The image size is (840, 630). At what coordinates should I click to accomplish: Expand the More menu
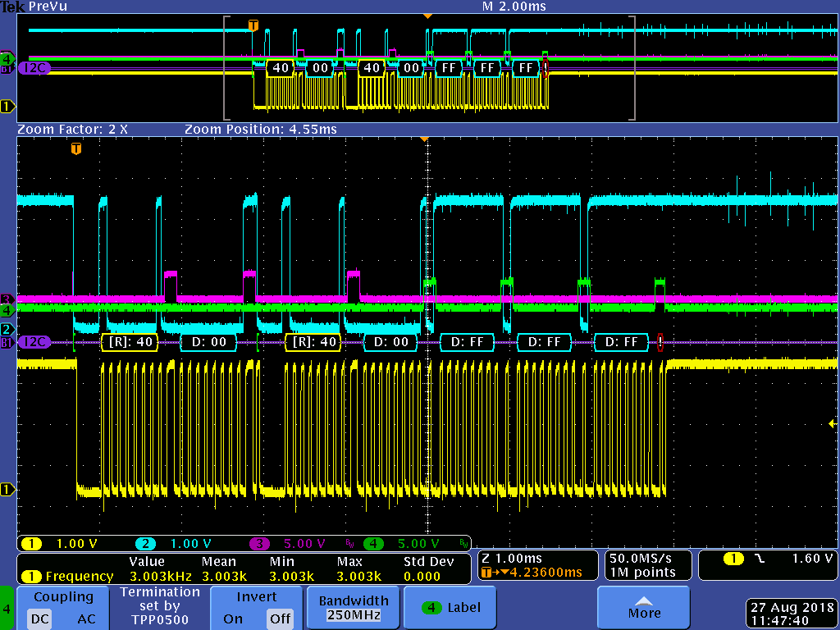pos(643,608)
